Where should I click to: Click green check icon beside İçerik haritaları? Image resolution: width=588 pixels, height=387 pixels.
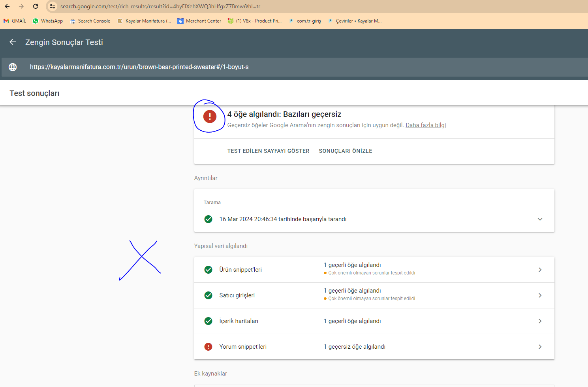click(x=209, y=321)
